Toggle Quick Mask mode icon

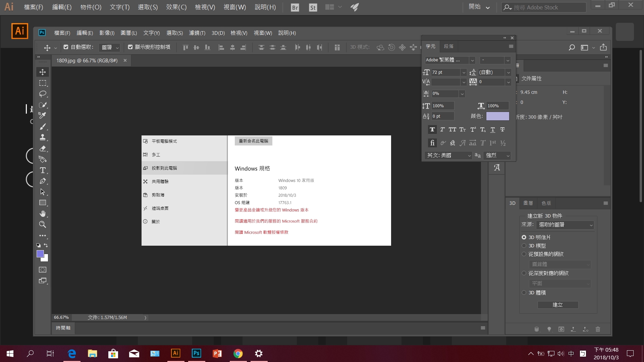click(x=43, y=269)
